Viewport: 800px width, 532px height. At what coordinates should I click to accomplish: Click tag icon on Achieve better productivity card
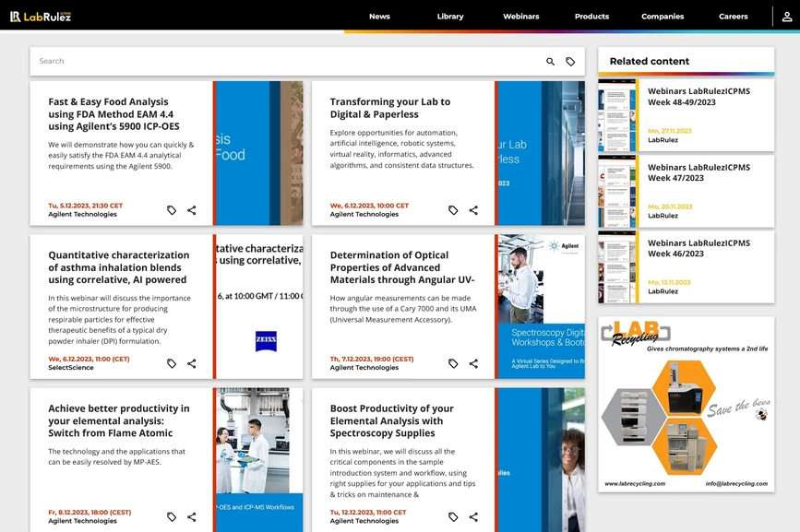[x=172, y=516]
